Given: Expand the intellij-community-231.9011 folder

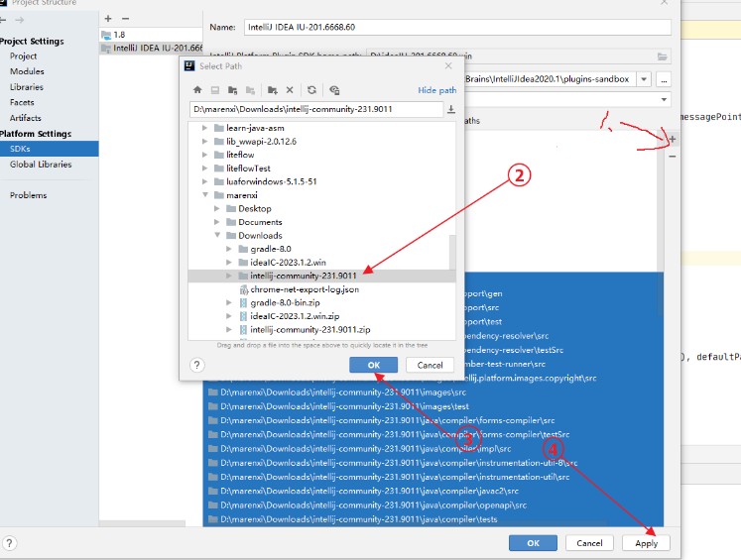Looking at the screenshot, I should click(x=229, y=276).
